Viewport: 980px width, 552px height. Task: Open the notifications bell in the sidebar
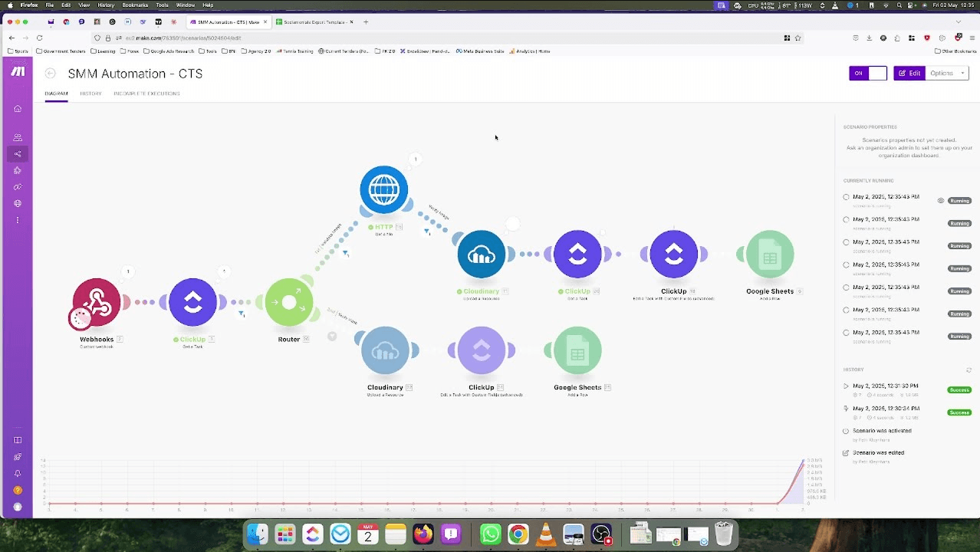pyautogui.click(x=18, y=473)
